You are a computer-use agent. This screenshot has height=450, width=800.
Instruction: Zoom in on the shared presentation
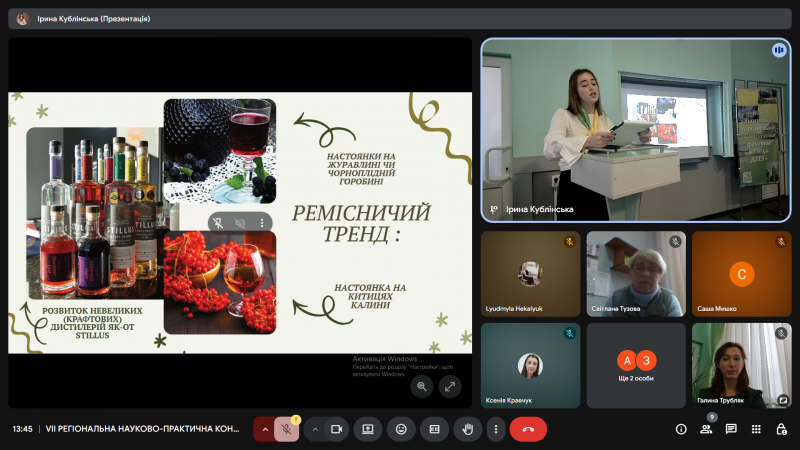click(422, 385)
